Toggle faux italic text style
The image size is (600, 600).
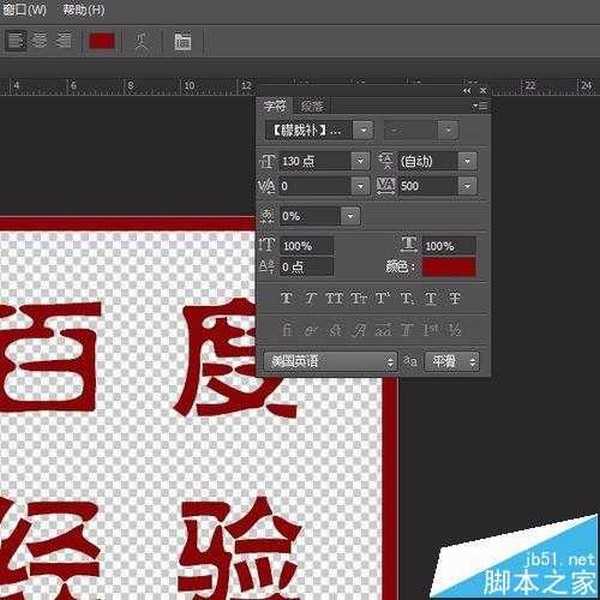pos(310,297)
